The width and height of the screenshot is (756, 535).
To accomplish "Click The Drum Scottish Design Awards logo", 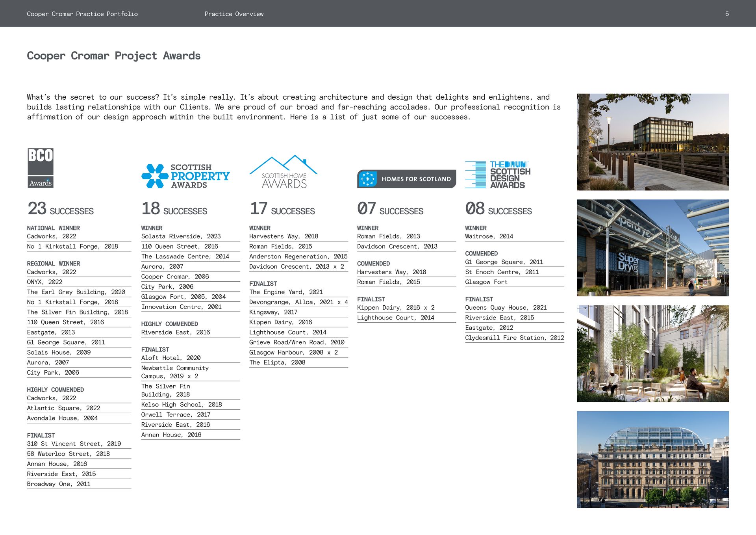I will [x=498, y=175].
